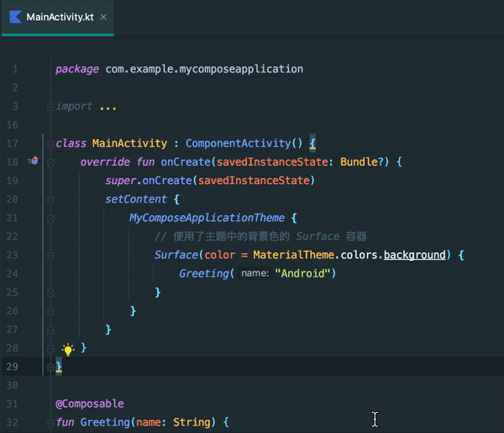Image resolution: width=504 pixels, height=433 pixels.
Task: Click the override gutter icon on line 18
Action: click(x=33, y=161)
